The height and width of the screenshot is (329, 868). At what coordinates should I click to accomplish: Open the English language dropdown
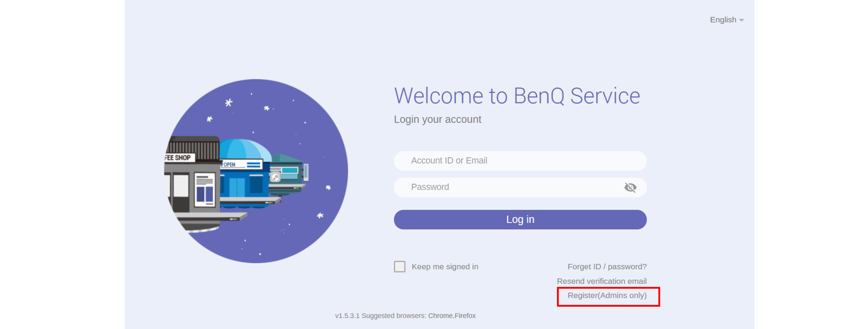click(x=726, y=20)
